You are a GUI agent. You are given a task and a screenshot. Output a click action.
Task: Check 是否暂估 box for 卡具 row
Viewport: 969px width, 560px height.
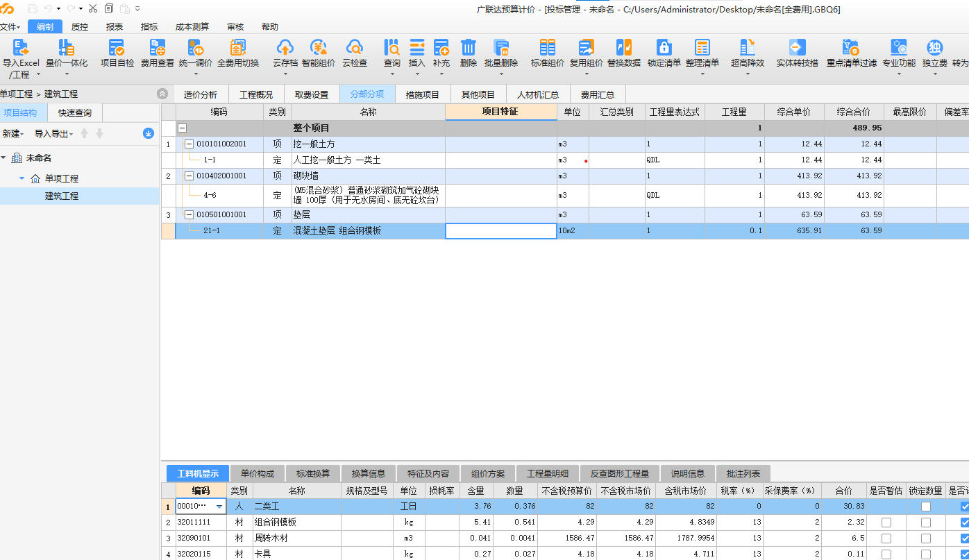click(x=886, y=554)
